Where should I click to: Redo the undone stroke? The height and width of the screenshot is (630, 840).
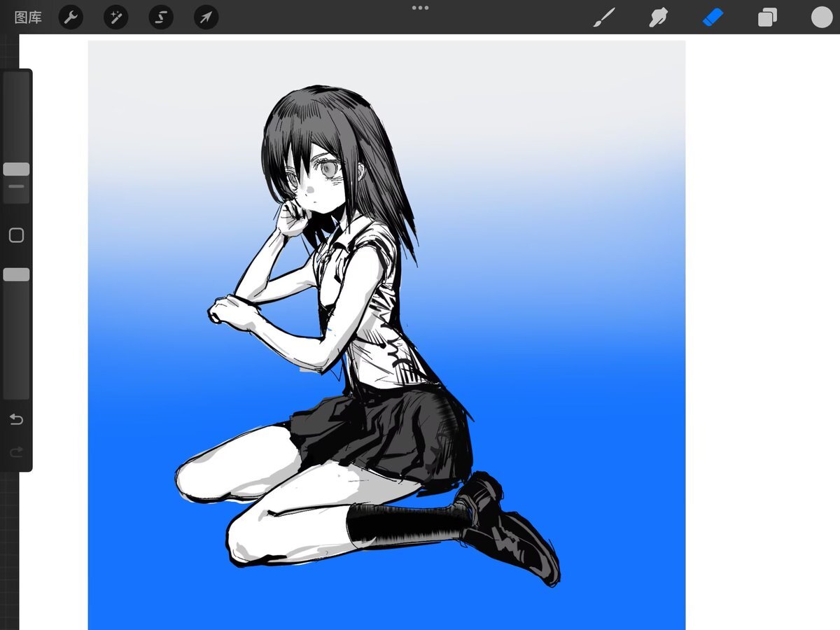point(16,451)
